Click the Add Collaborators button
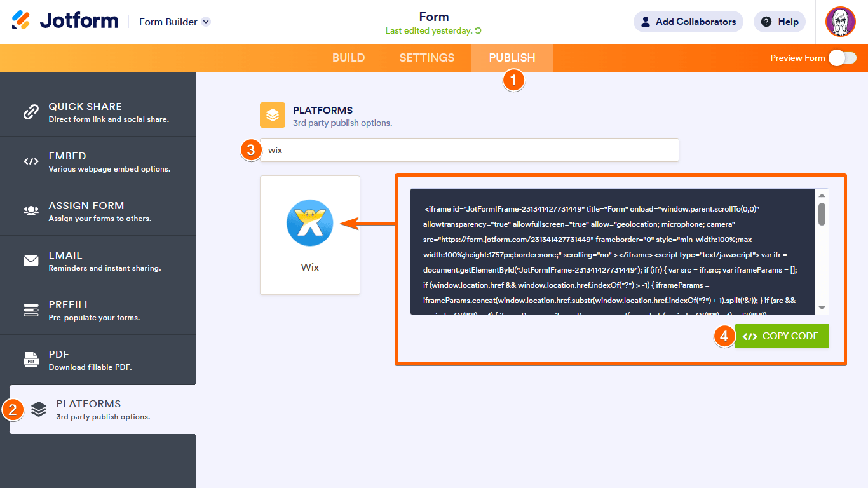868x488 pixels. click(x=688, y=22)
